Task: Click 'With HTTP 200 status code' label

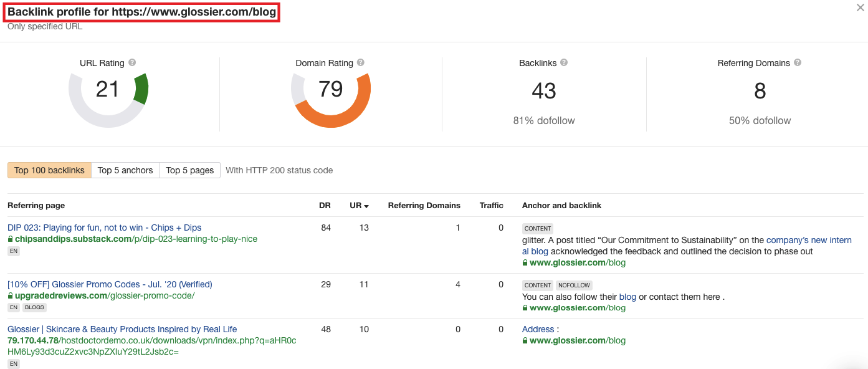Action: point(279,170)
